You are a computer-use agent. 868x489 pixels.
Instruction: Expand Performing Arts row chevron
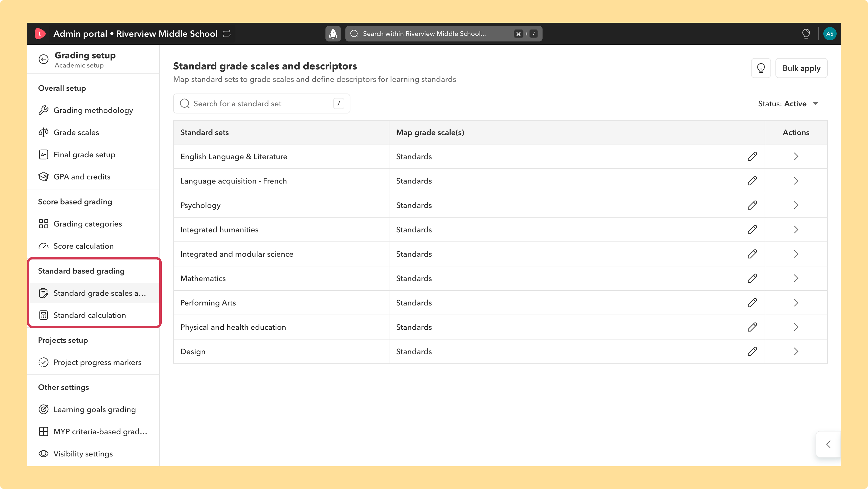pyautogui.click(x=796, y=303)
